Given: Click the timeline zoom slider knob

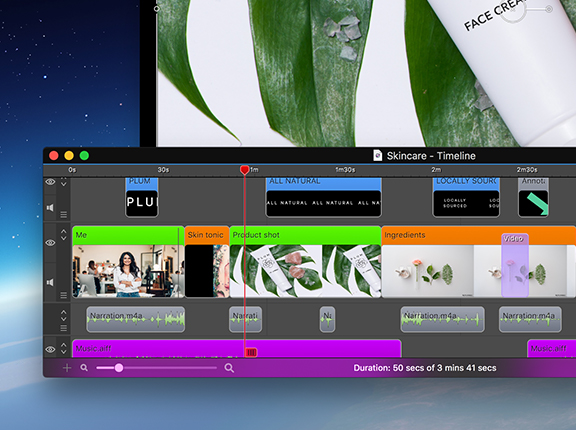Looking at the screenshot, I should 119,368.
